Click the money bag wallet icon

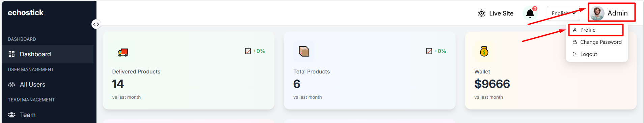[x=484, y=51]
